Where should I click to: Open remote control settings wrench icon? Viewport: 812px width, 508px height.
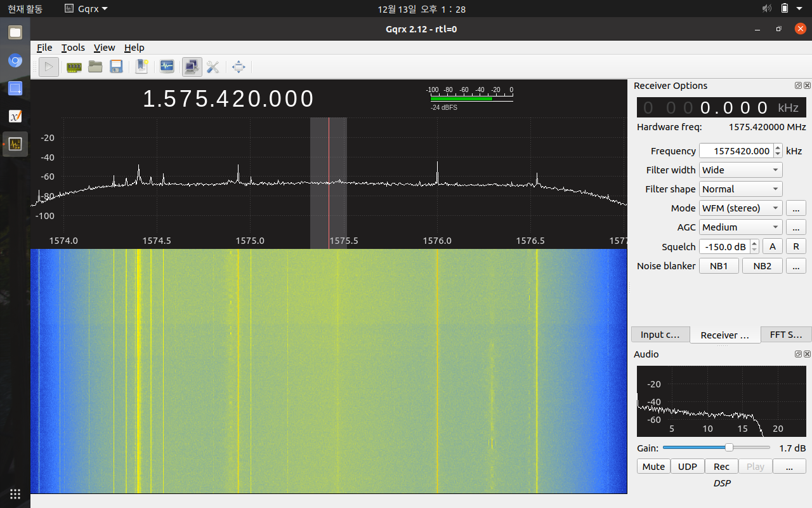213,67
